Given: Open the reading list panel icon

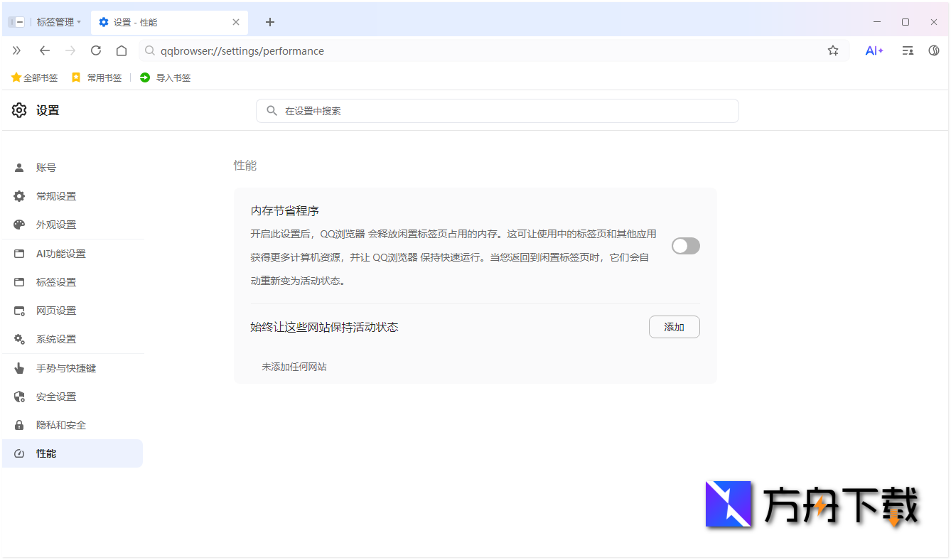Looking at the screenshot, I should (x=907, y=50).
